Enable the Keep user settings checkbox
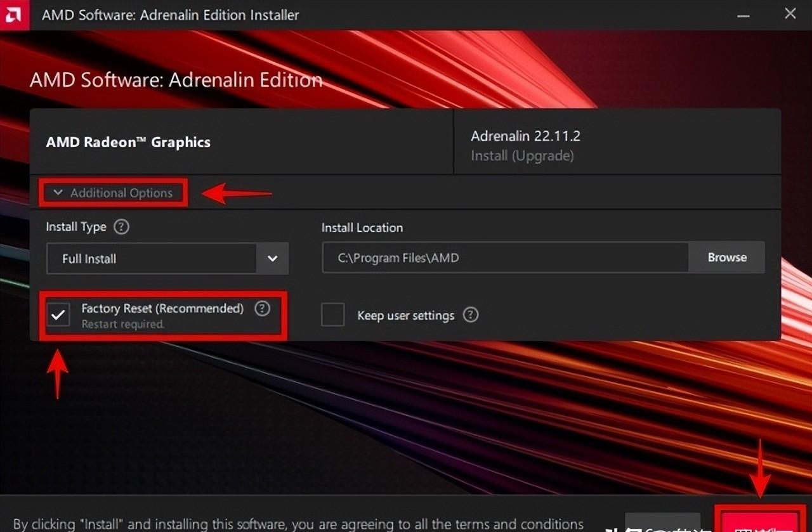Viewport: 812px width, 532px height. 332,315
